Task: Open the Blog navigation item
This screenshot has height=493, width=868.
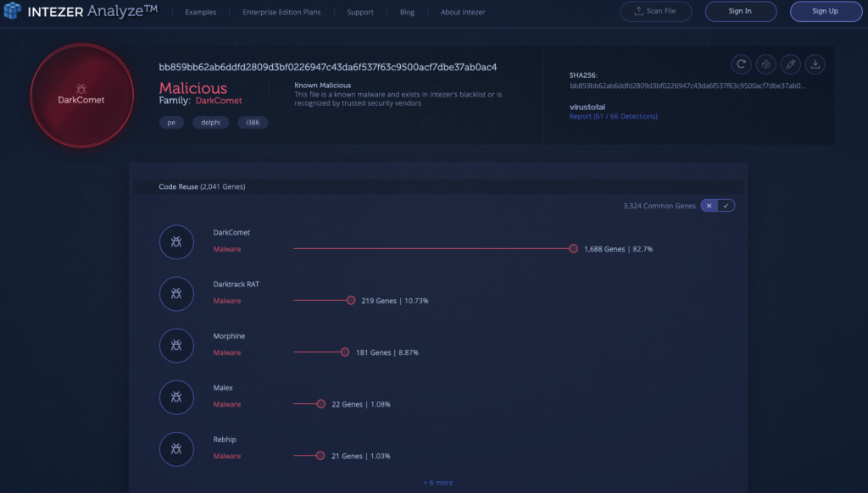Action: point(407,12)
